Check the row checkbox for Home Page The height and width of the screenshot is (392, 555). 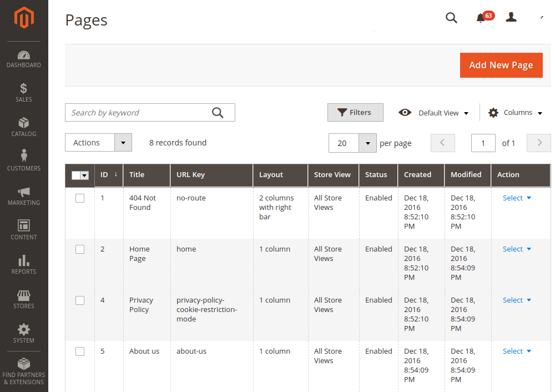[79, 249]
